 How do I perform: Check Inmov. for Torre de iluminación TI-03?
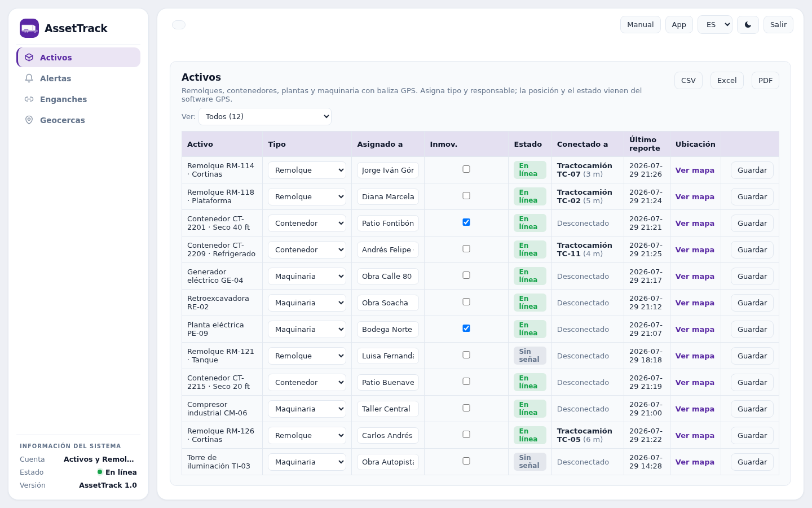[x=466, y=461]
